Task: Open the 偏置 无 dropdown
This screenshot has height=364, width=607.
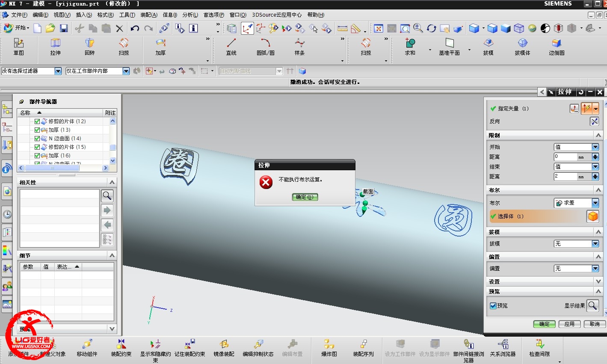Action: (x=595, y=269)
